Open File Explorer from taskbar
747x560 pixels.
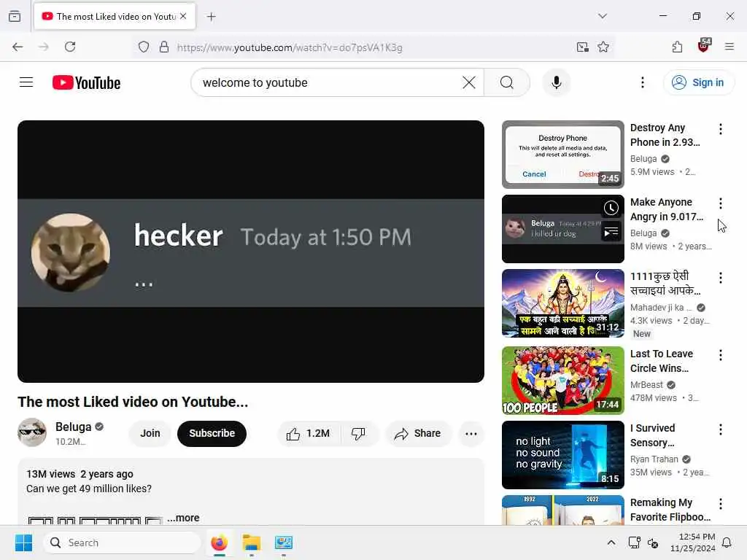tap(251, 542)
